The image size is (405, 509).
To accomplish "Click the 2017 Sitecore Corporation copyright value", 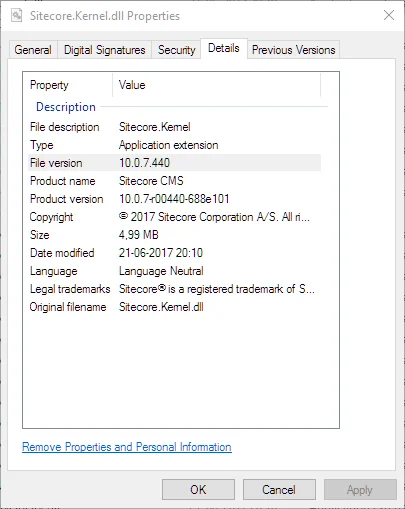I will [214, 217].
